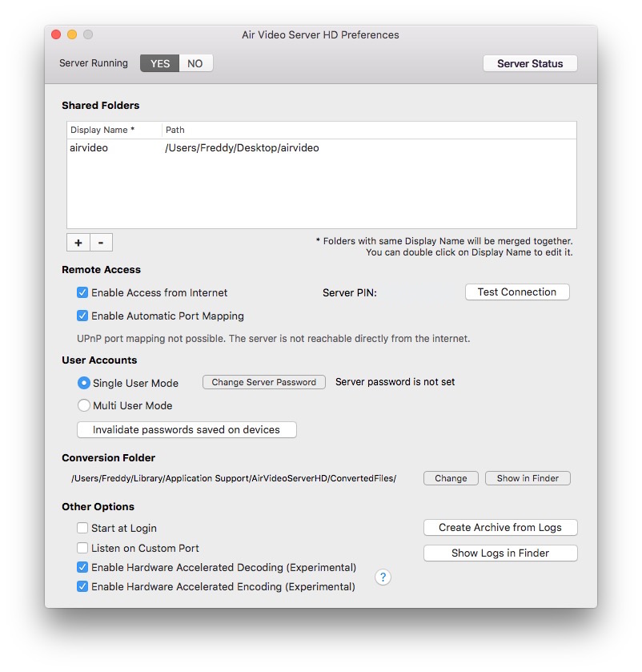Change the conversion folder location
This screenshot has width=642, height=672.
tap(451, 478)
